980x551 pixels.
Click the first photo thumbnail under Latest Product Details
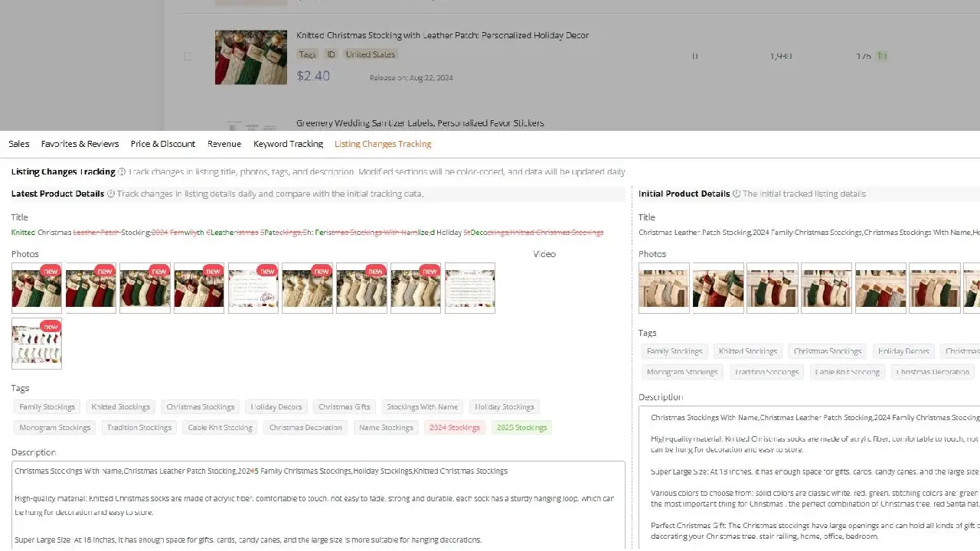[x=36, y=289]
